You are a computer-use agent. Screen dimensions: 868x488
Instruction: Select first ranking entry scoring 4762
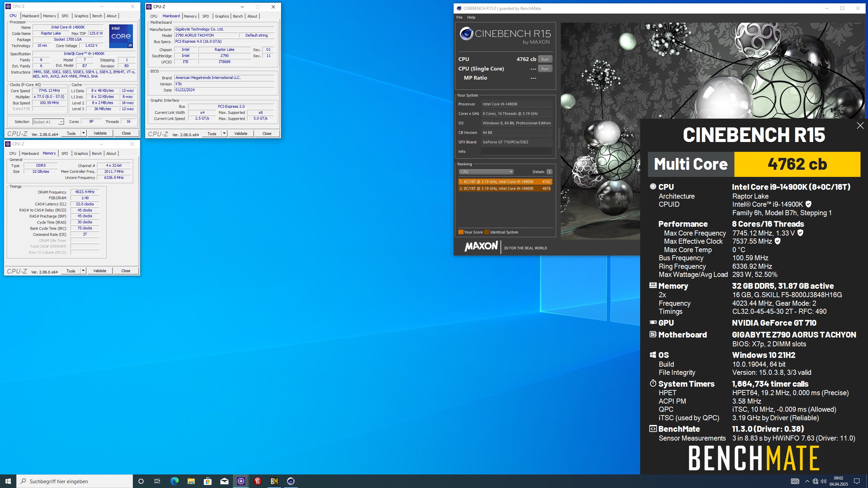point(505,182)
